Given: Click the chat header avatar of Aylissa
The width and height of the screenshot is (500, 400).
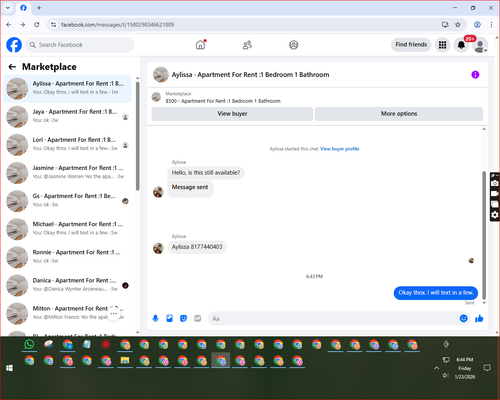Looking at the screenshot, I should click(x=161, y=75).
